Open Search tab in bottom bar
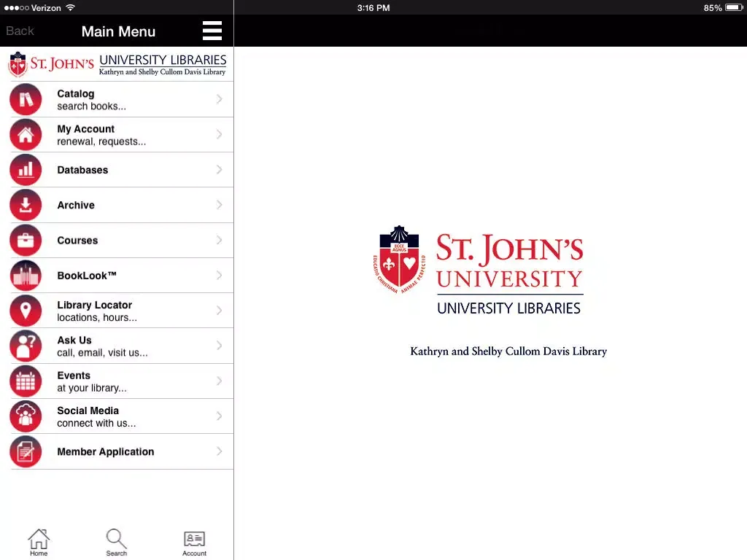The image size is (747, 560). click(x=116, y=542)
